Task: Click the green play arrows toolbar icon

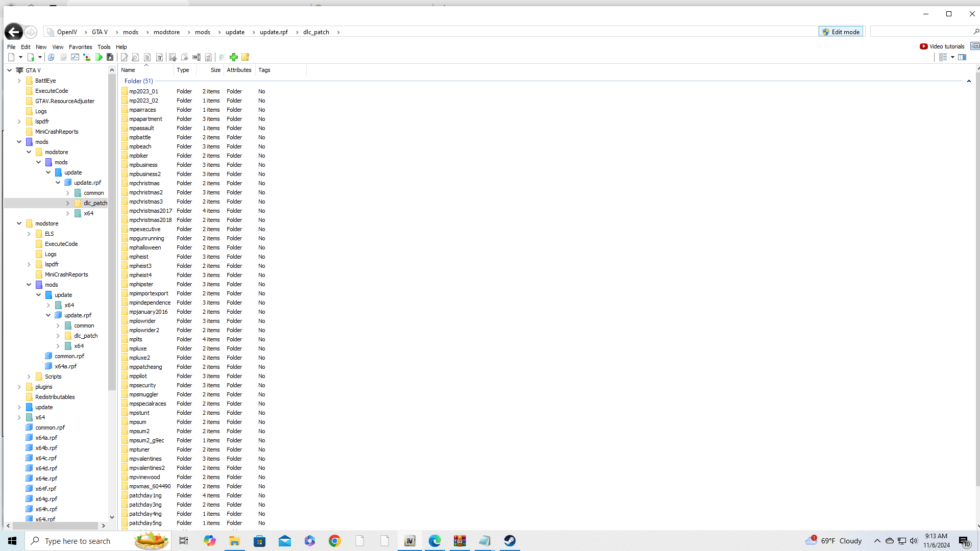Action: click(x=99, y=57)
